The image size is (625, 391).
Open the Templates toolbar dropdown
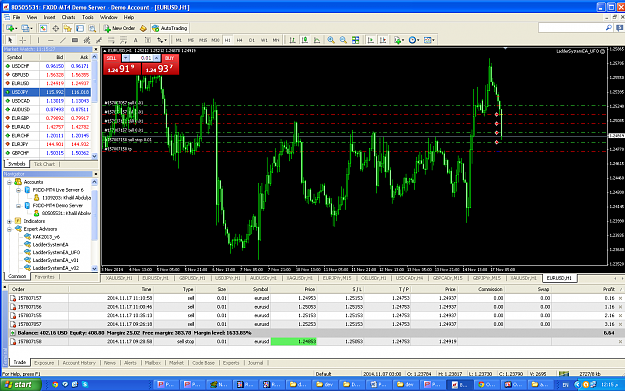(429, 40)
